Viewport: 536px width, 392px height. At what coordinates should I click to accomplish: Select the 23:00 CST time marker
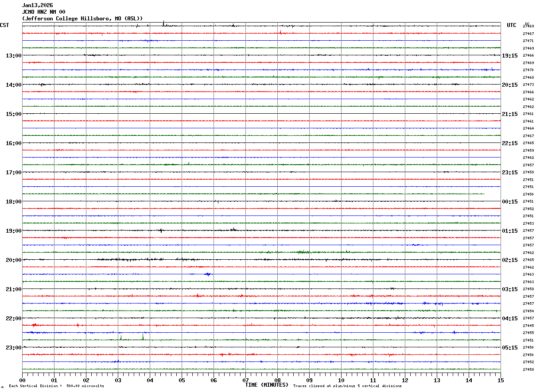click(13, 348)
